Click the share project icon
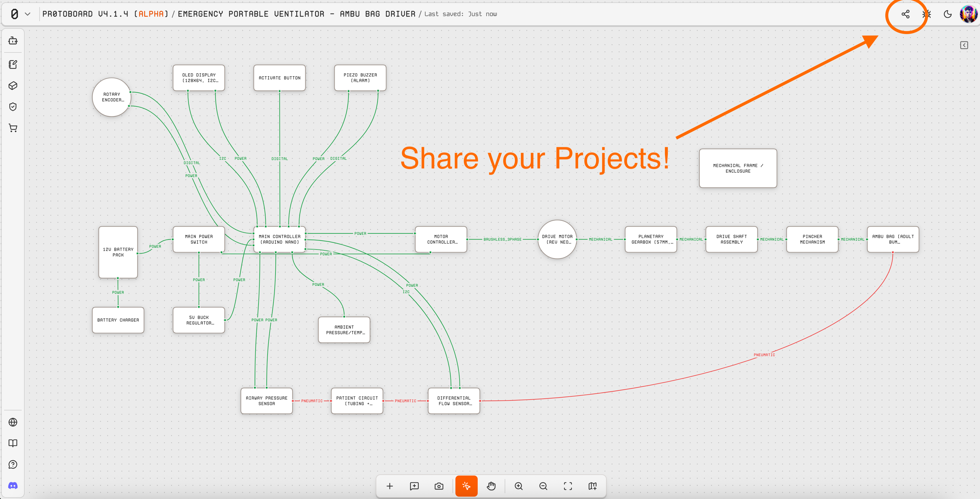This screenshot has height=499, width=980. click(x=906, y=14)
